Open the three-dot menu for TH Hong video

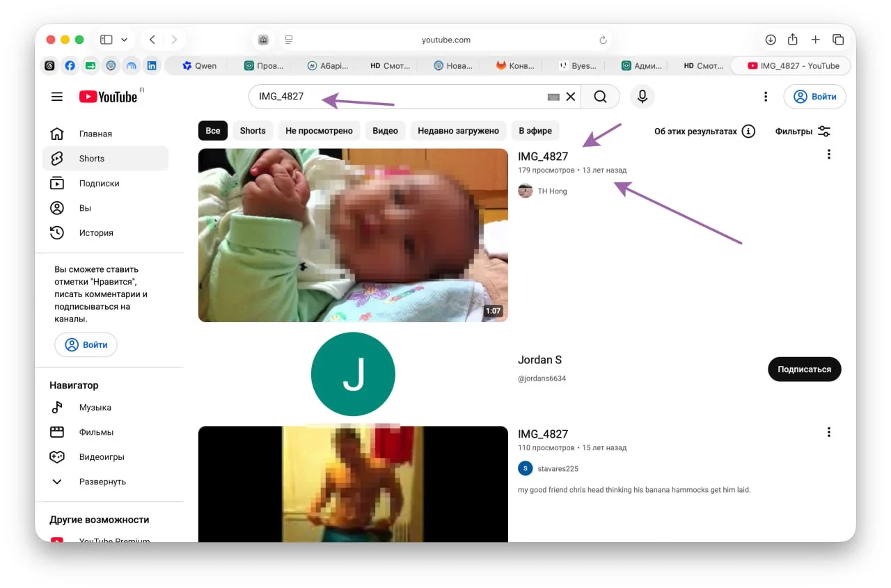pyautogui.click(x=828, y=154)
